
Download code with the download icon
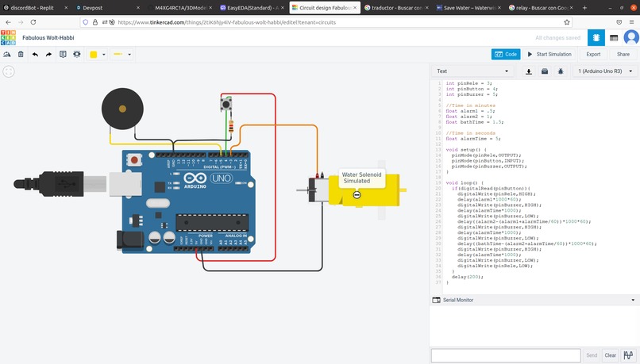(529, 71)
